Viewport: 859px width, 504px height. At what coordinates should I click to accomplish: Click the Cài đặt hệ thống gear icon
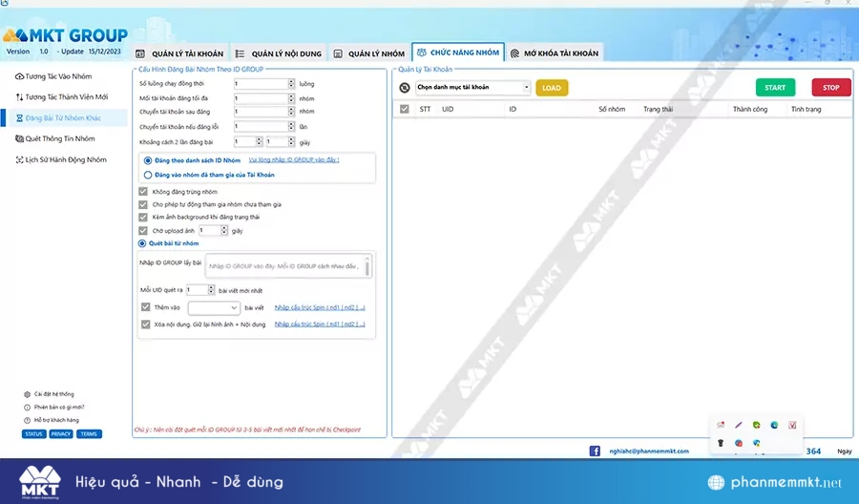pos(27,393)
